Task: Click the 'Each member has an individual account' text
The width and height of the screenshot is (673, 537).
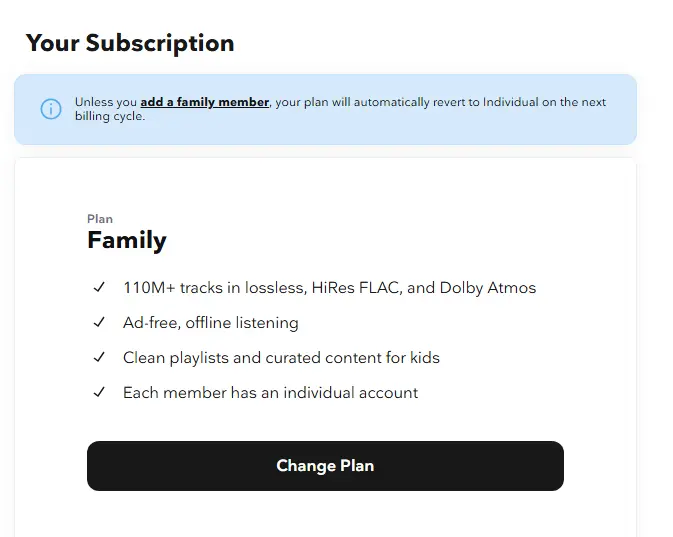Action: click(x=270, y=393)
